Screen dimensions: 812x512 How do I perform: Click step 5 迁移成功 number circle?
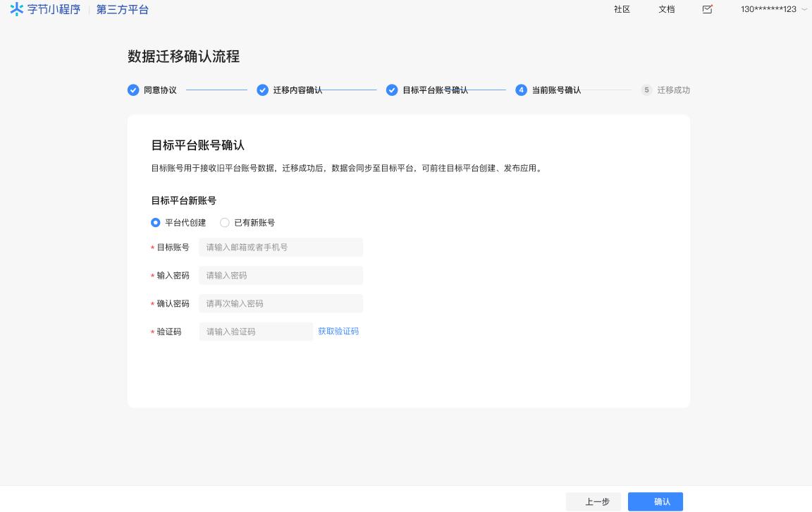click(646, 90)
